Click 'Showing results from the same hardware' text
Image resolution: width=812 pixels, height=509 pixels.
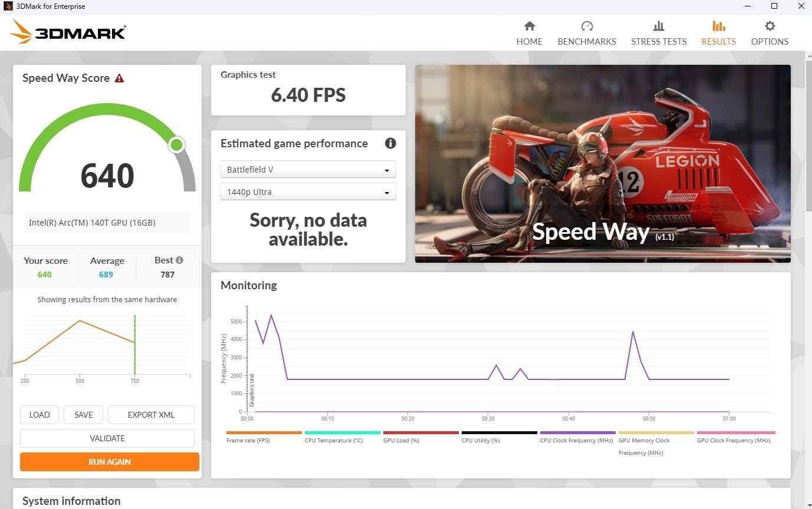[107, 299]
